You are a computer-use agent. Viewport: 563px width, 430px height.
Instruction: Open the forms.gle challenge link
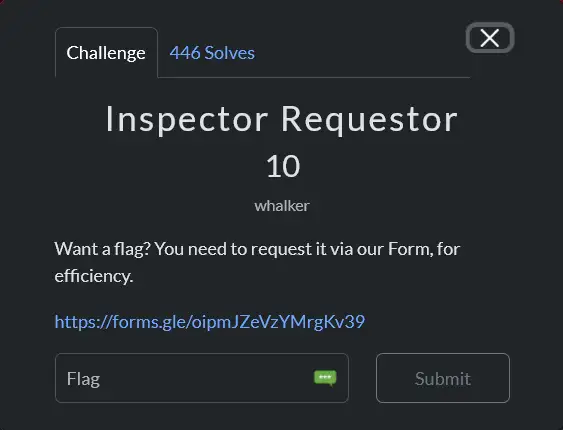point(210,322)
